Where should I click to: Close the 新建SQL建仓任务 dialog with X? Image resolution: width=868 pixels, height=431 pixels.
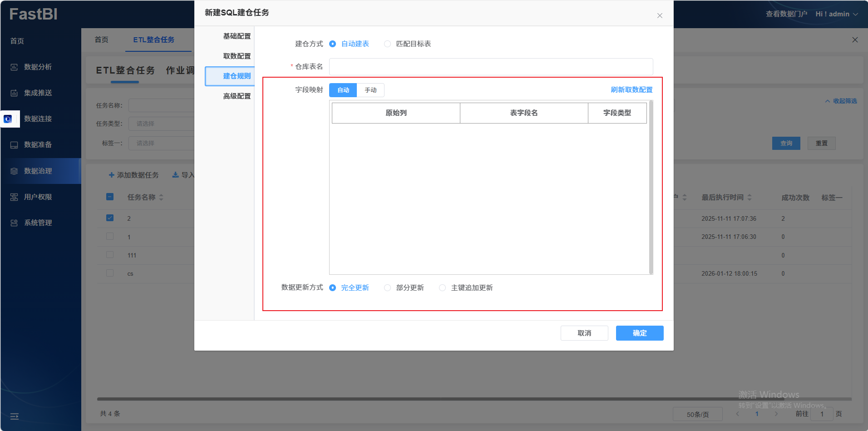click(x=660, y=15)
